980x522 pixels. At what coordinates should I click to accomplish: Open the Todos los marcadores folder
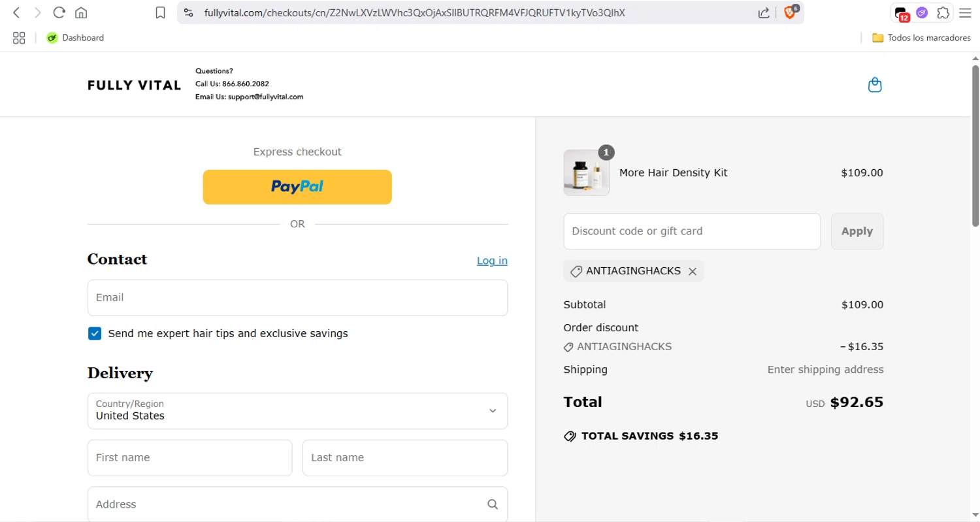(921, 38)
